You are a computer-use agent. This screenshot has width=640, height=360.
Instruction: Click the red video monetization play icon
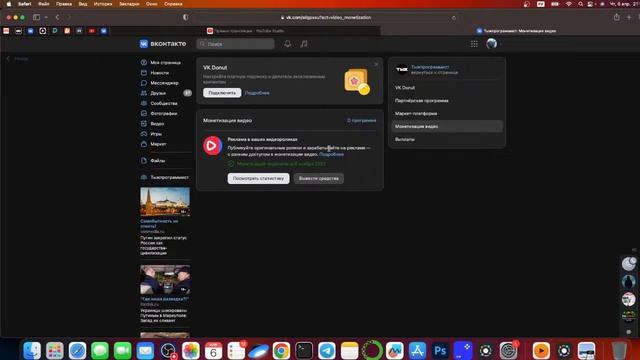pyautogui.click(x=213, y=146)
